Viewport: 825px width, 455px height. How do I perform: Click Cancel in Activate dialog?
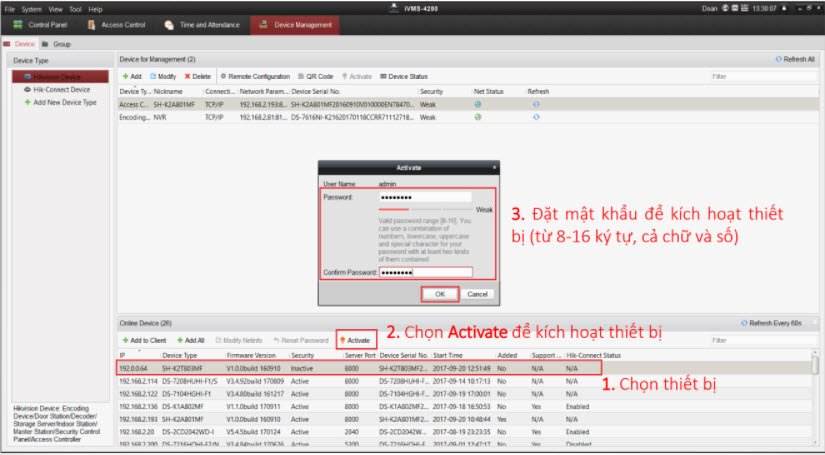tap(477, 295)
